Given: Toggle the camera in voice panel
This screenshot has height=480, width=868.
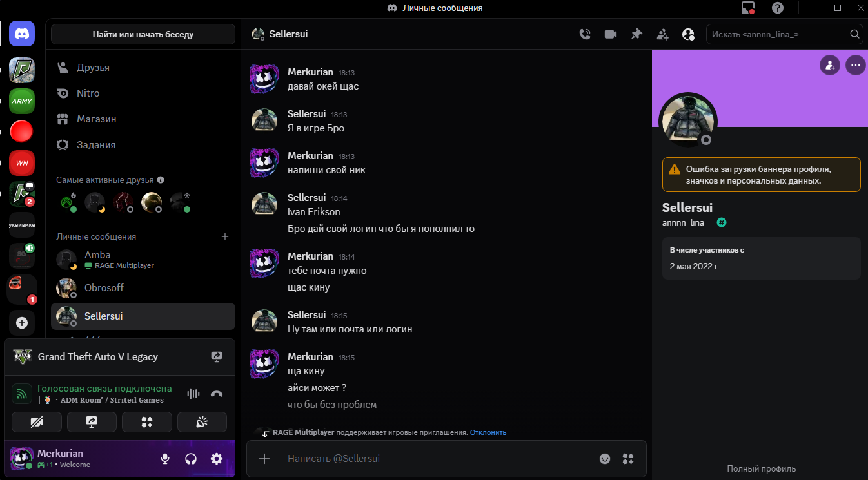Looking at the screenshot, I should pyautogui.click(x=37, y=422).
